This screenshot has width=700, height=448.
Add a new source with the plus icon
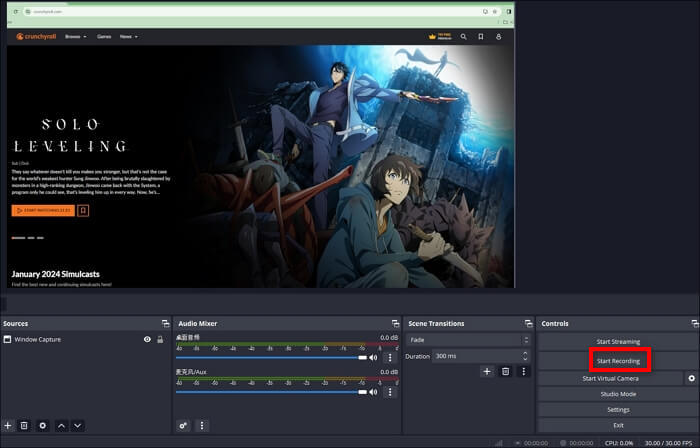pos(8,426)
